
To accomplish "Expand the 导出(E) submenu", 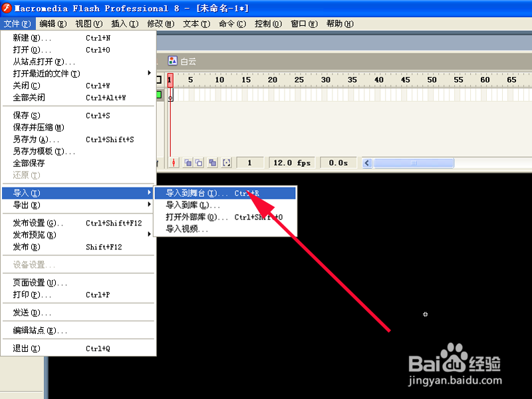I will pos(78,205).
